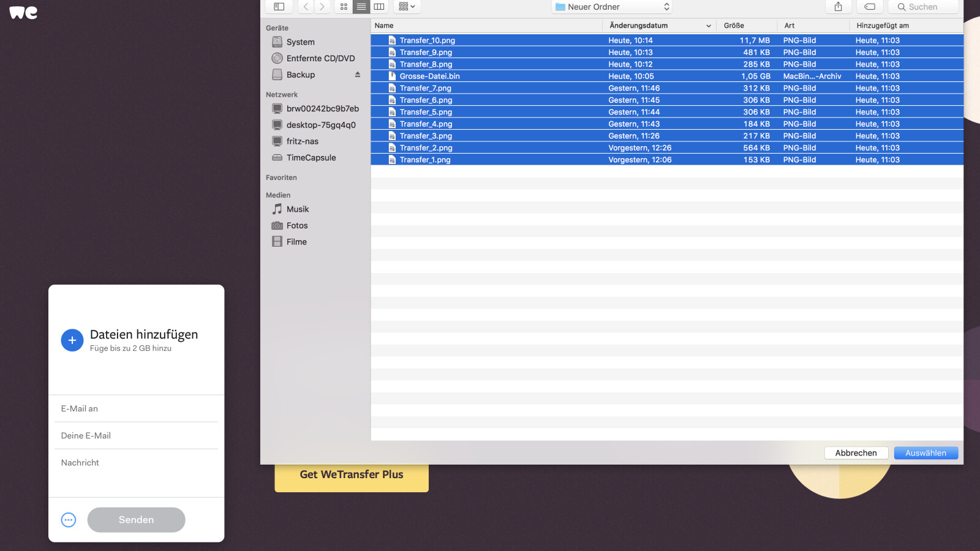Open the three-dot transfer options button
Viewport: 980px width, 551px height.
tap(69, 520)
